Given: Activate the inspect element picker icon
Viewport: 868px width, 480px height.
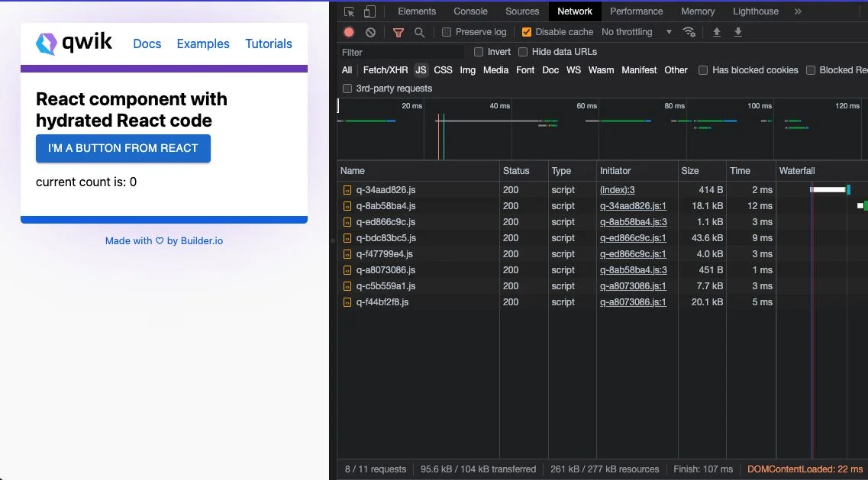Looking at the screenshot, I should [349, 11].
